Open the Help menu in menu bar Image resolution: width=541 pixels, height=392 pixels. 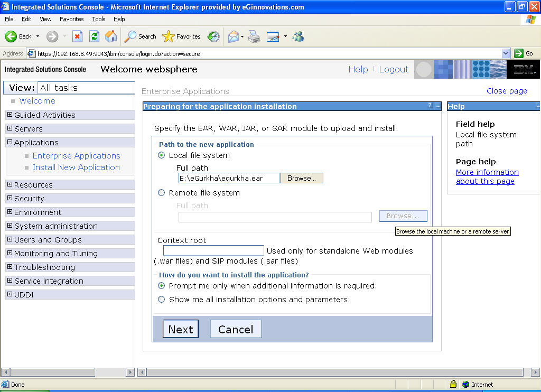(x=119, y=19)
